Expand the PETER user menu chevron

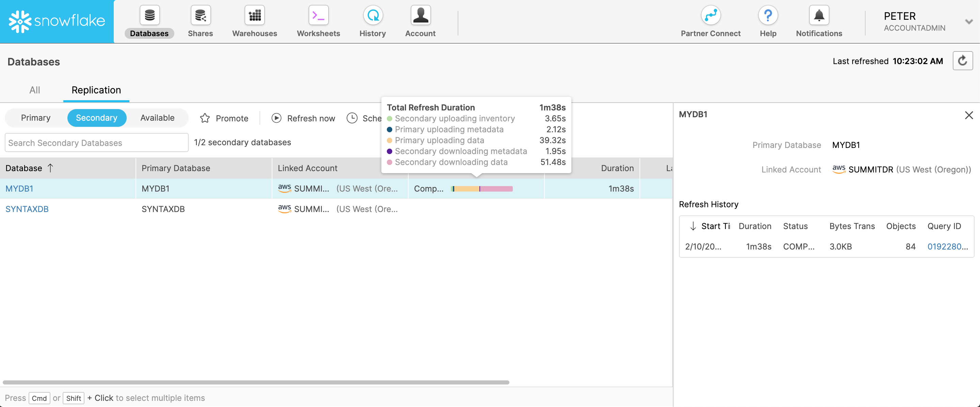pyautogui.click(x=968, y=22)
